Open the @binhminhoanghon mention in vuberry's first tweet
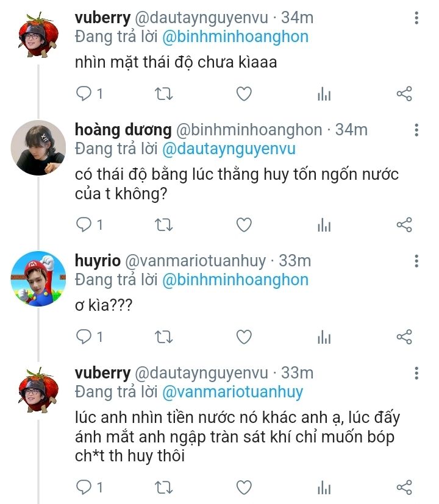Image resolution: width=439 pixels, height=504 pixels. click(237, 37)
